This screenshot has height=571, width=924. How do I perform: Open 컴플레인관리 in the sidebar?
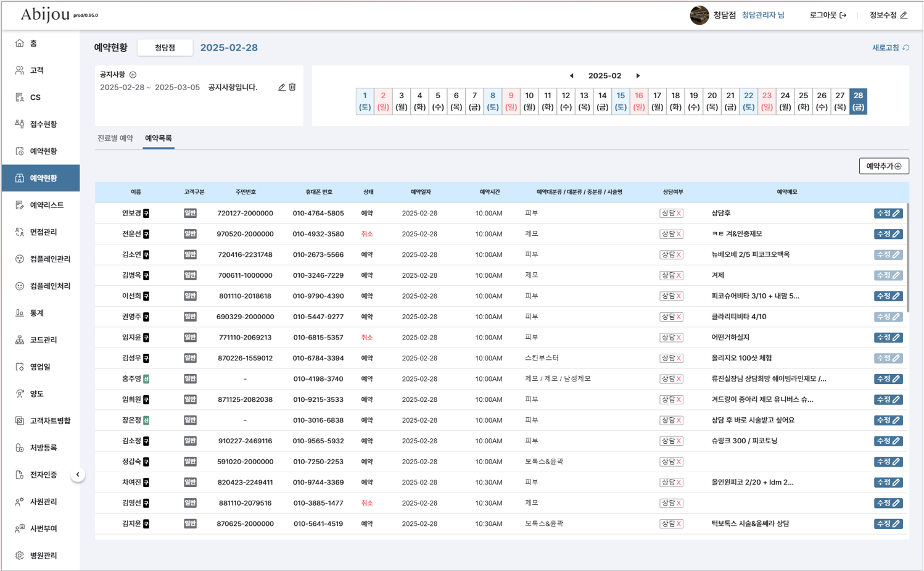(49, 259)
